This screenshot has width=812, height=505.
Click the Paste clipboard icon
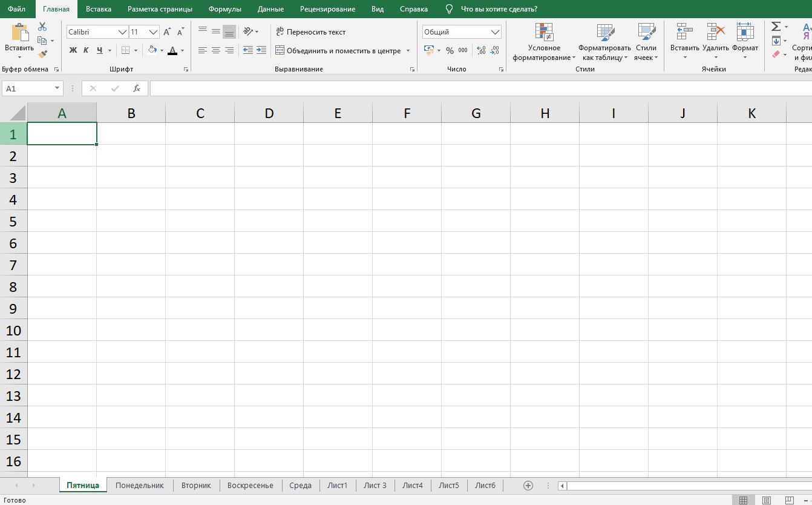tap(19, 32)
